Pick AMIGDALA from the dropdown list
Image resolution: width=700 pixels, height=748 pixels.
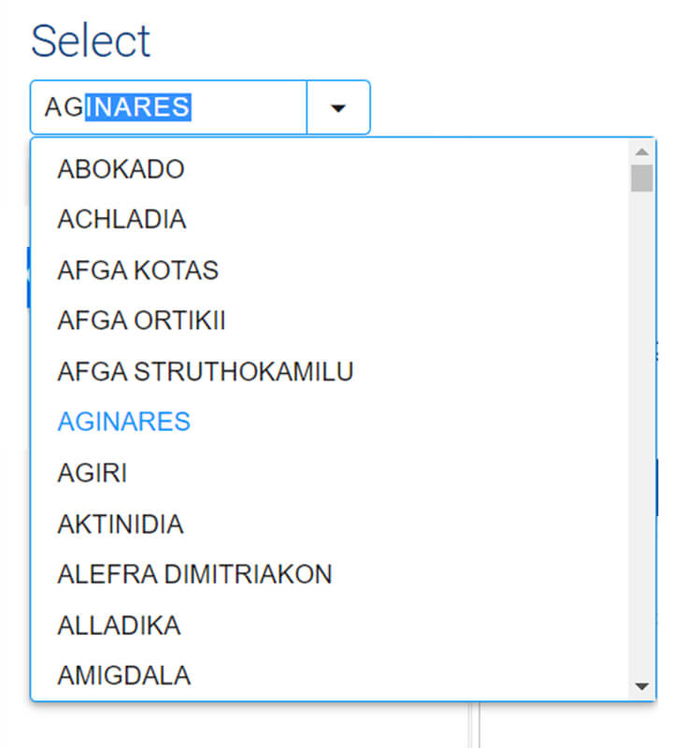click(123, 675)
